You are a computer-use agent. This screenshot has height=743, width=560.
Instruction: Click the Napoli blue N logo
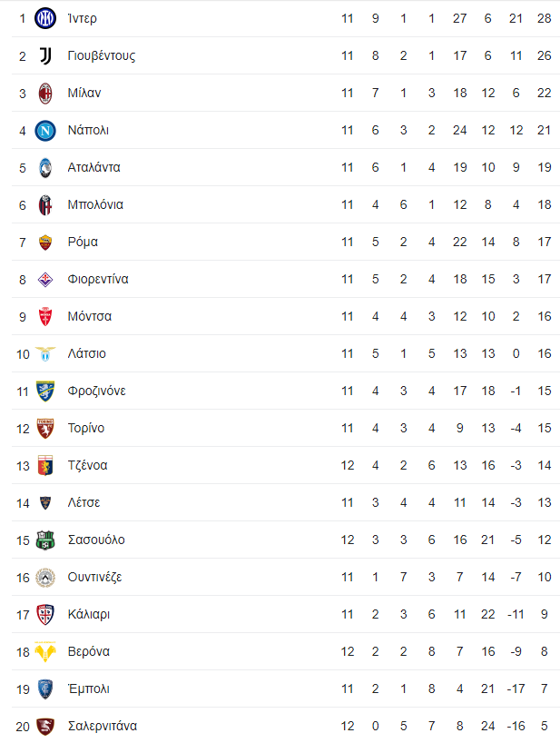45,130
